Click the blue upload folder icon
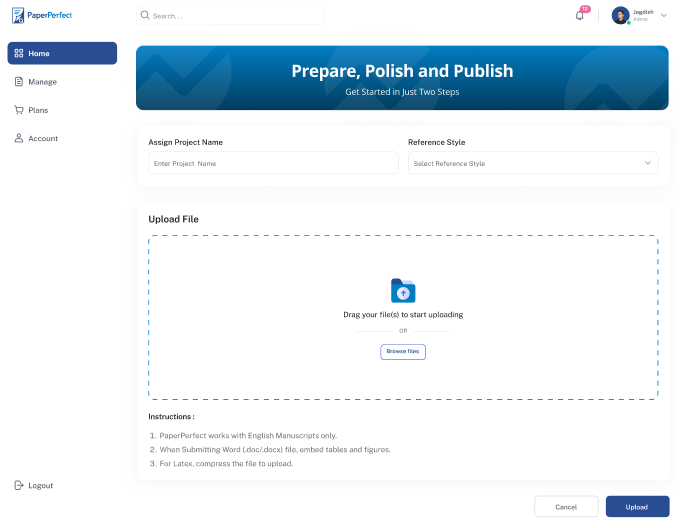The image size is (680, 528). coord(403,291)
